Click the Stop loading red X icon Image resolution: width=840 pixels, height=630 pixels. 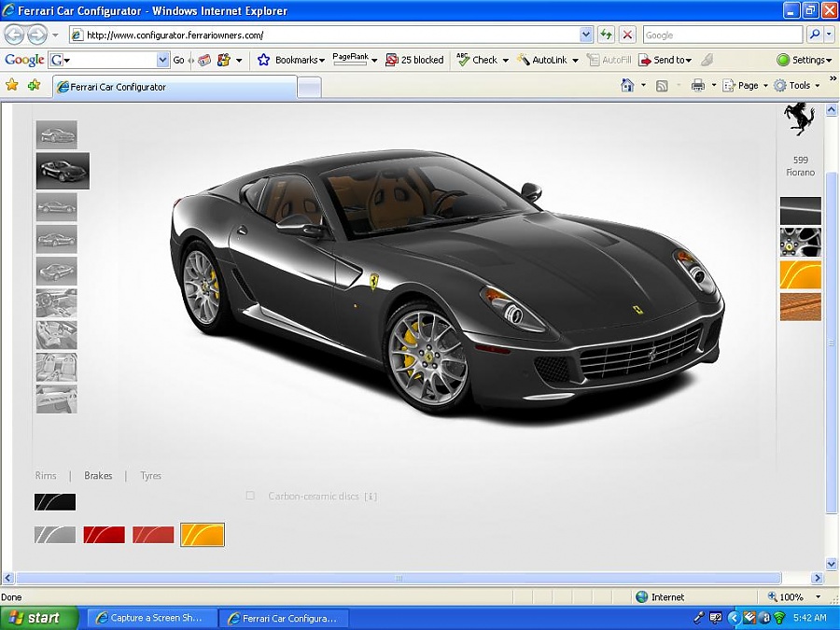pos(627,35)
